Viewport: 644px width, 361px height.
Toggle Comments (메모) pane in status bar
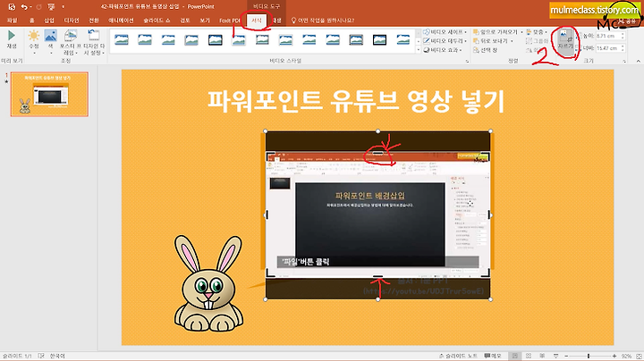pos(493,356)
